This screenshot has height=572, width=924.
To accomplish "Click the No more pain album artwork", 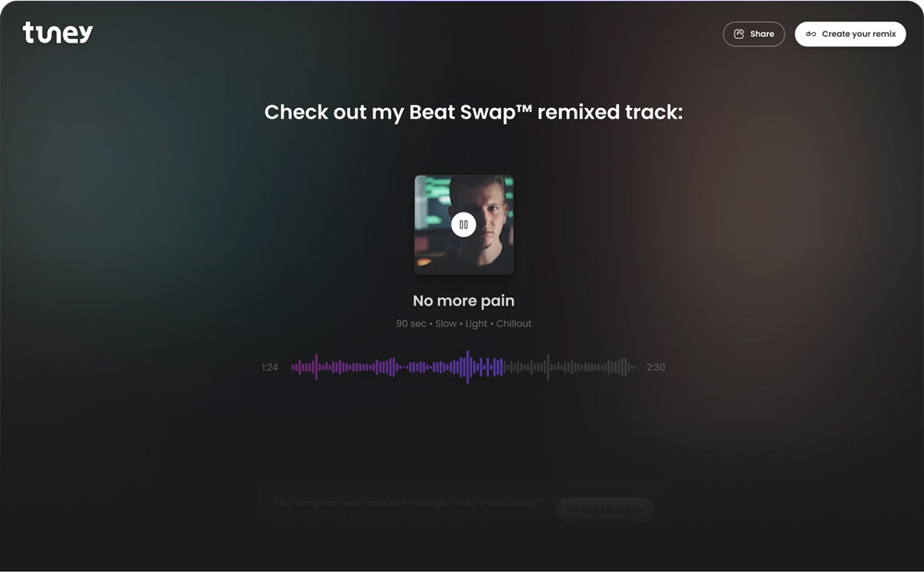I will (464, 225).
